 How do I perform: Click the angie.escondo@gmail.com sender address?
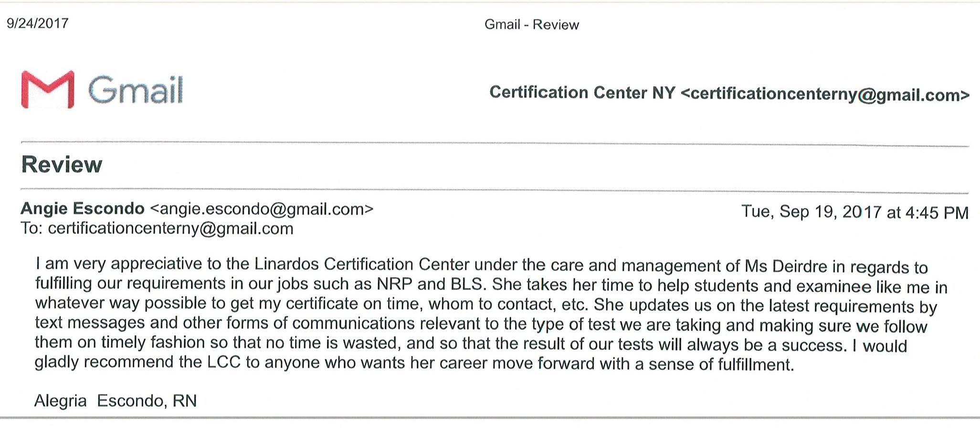[262, 209]
